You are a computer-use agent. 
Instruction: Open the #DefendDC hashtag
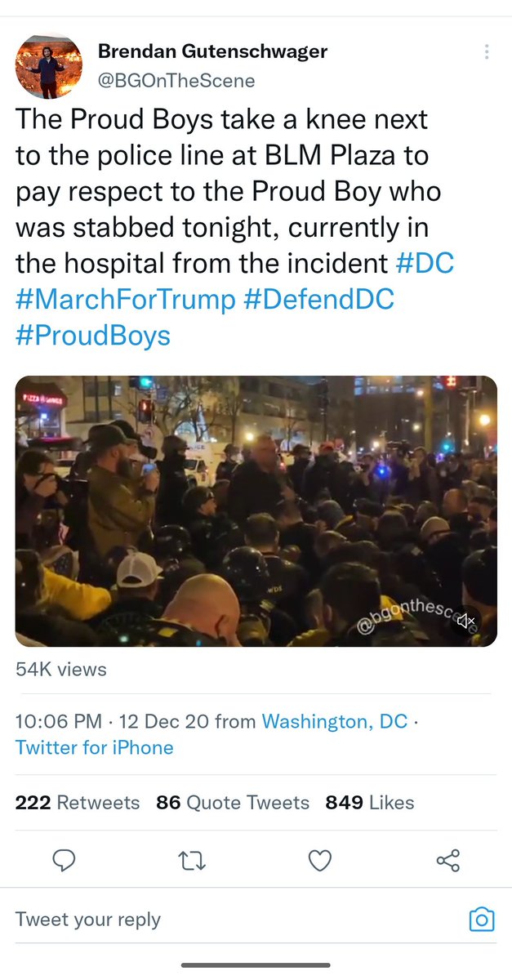pyautogui.click(x=318, y=299)
